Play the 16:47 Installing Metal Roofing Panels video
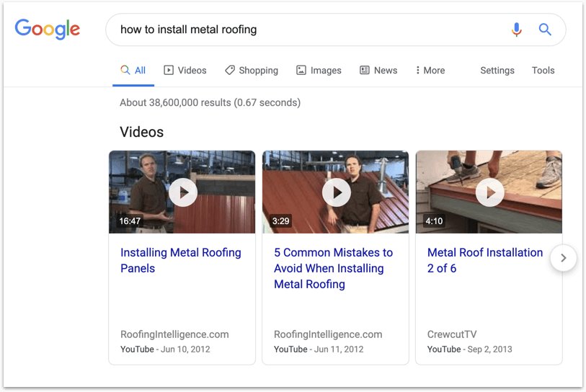Screen dimensions: 586x392 [x=182, y=192]
